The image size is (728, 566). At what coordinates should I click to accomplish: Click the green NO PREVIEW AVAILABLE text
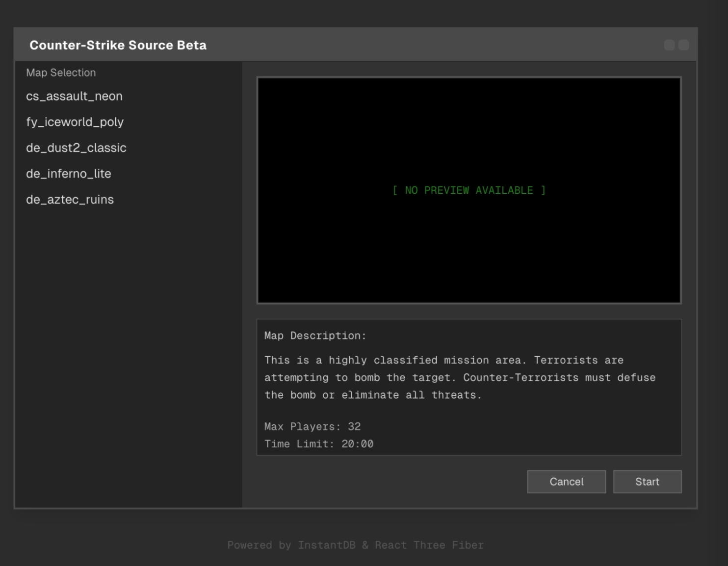click(x=469, y=190)
